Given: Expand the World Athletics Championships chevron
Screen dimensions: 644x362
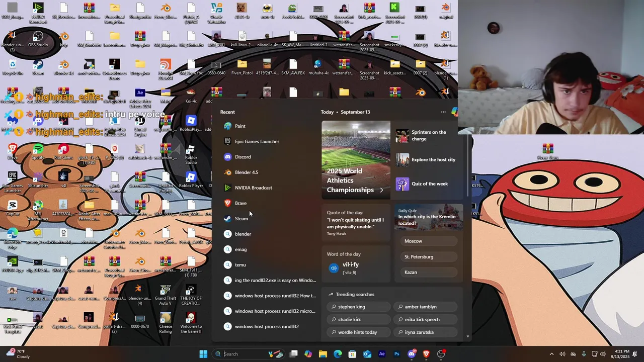Looking at the screenshot, I should point(381,190).
